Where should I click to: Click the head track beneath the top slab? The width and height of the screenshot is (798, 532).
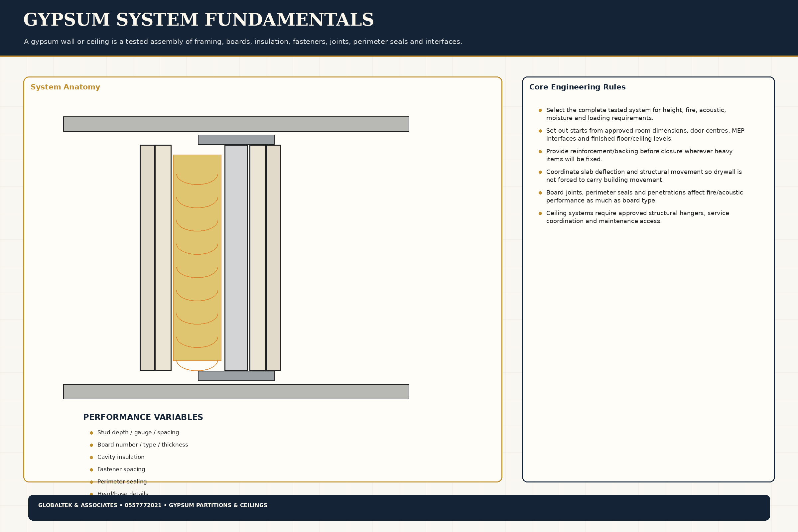coord(236,140)
